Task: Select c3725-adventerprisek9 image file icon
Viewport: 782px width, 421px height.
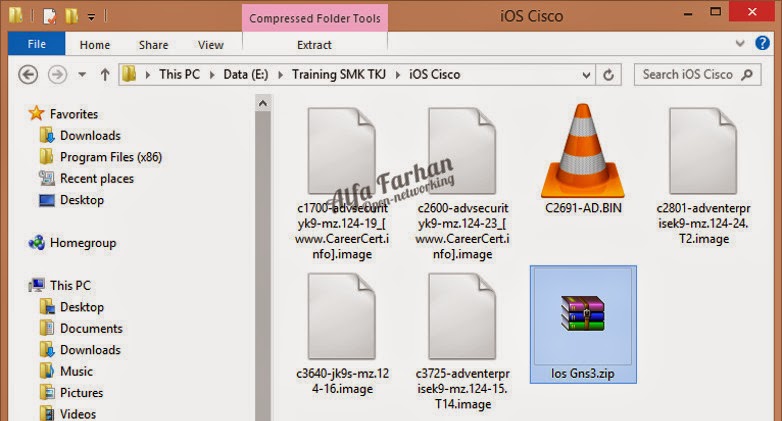Action: [x=462, y=316]
